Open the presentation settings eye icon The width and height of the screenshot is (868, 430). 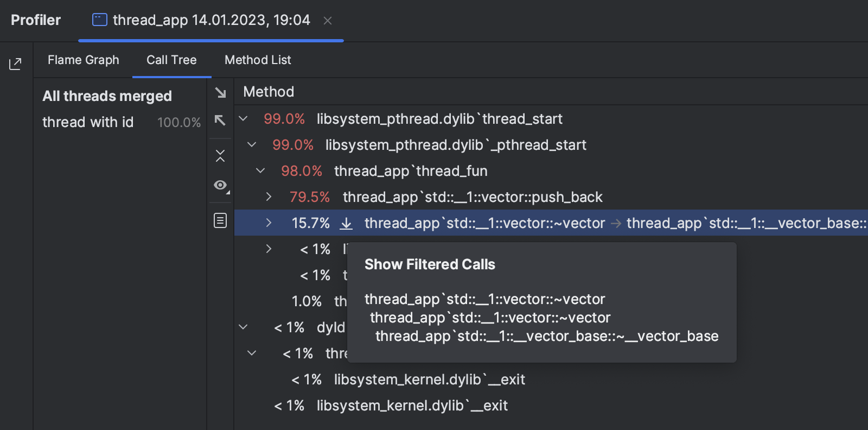[x=220, y=185]
